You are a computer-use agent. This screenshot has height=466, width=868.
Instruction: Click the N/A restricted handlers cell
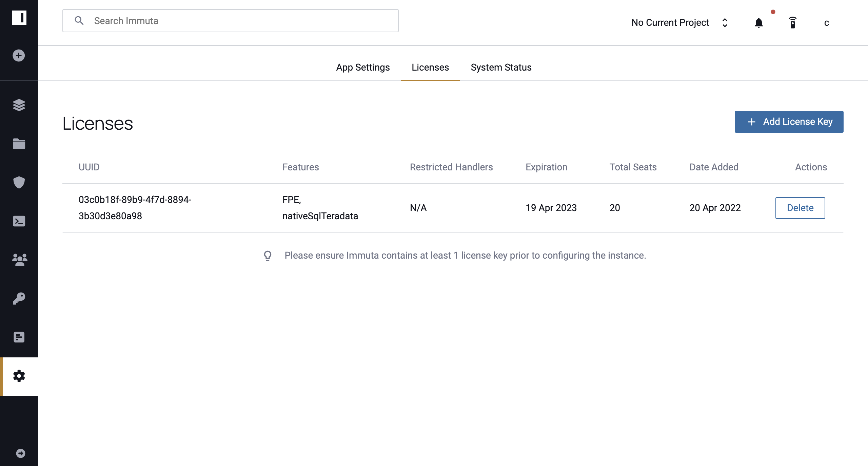click(x=418, y=208)
